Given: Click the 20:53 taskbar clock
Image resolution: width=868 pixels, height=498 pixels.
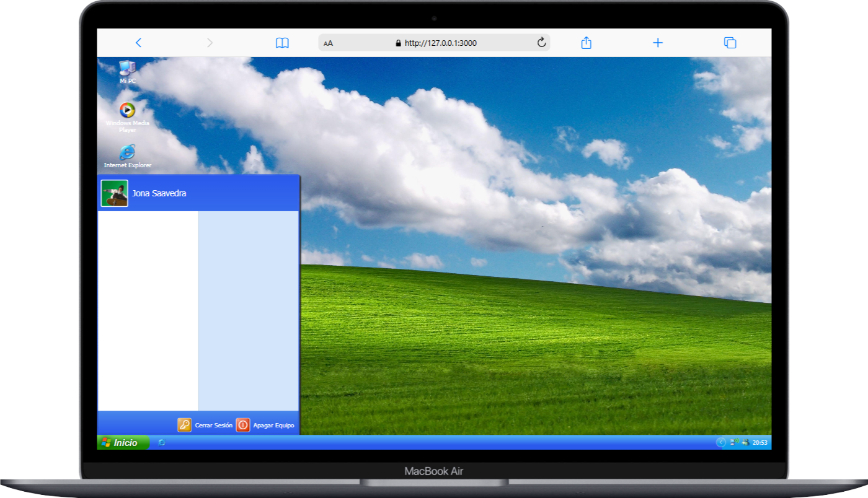Looking at the screenshot, I should coord(759,443).
